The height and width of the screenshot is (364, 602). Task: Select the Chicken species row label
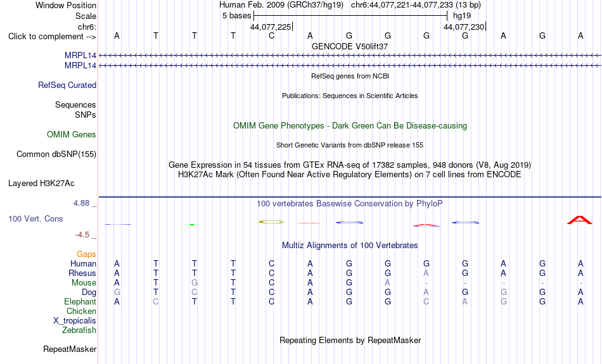click(81, 311)
